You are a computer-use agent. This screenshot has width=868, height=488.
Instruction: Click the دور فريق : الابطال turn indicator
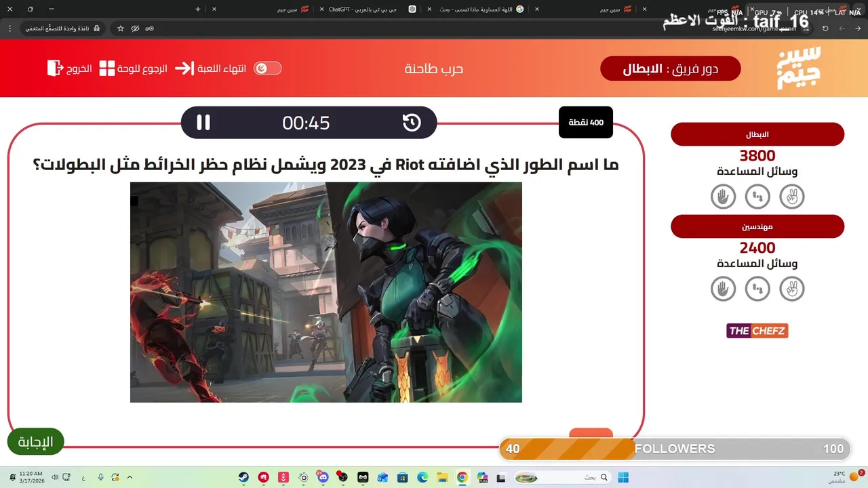pyautogui.click(x=671, y=68)
